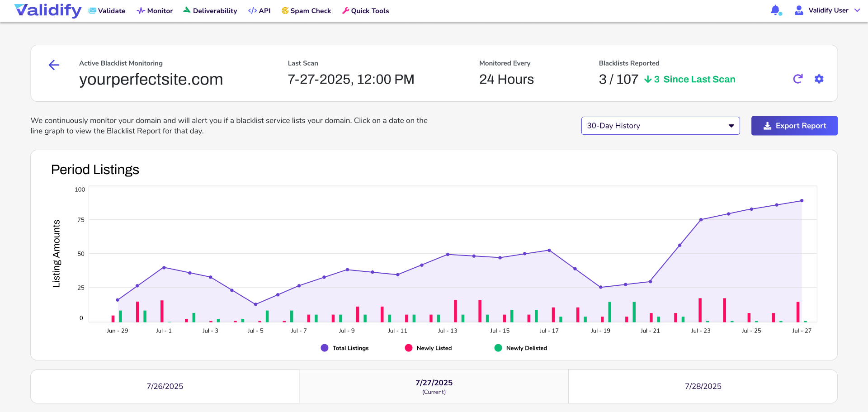Image resolution: width=868 pixels, height=412 pixels.
Task: Open the Monitor menu
Action: pyautogui.click(x=155, y=10)
